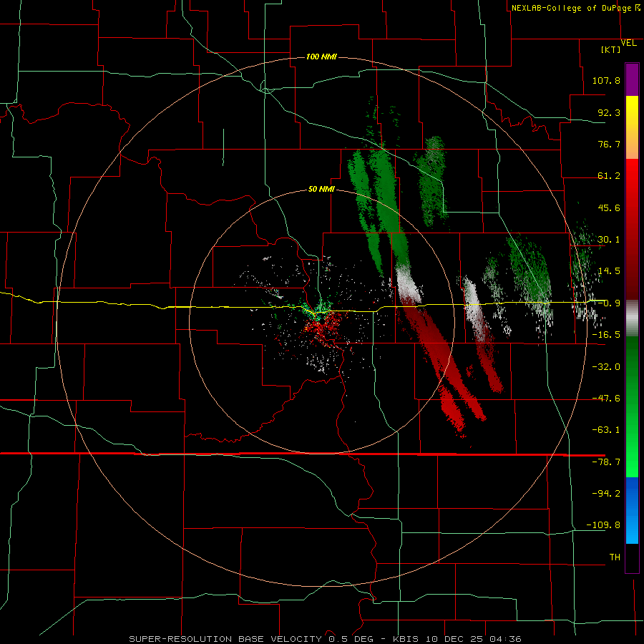Select the -0.9 legend value
This screenshot has width=644, height=644.
[609, 303]
